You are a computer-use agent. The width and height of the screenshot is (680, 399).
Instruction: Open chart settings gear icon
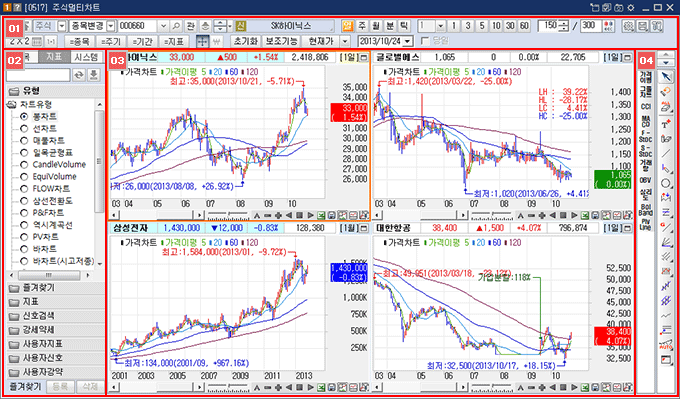point(627,26)
